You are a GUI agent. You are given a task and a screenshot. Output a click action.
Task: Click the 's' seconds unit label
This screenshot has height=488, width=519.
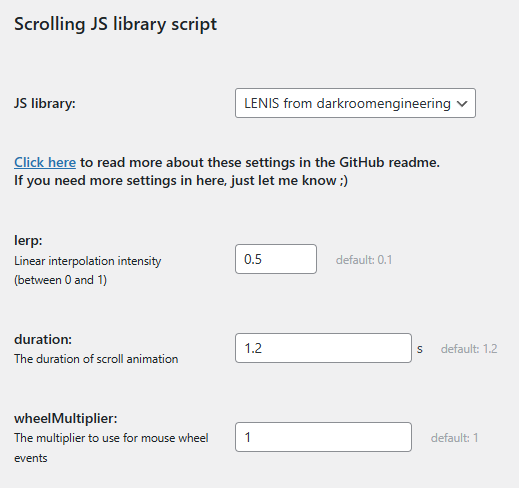[x=420, y=349]
